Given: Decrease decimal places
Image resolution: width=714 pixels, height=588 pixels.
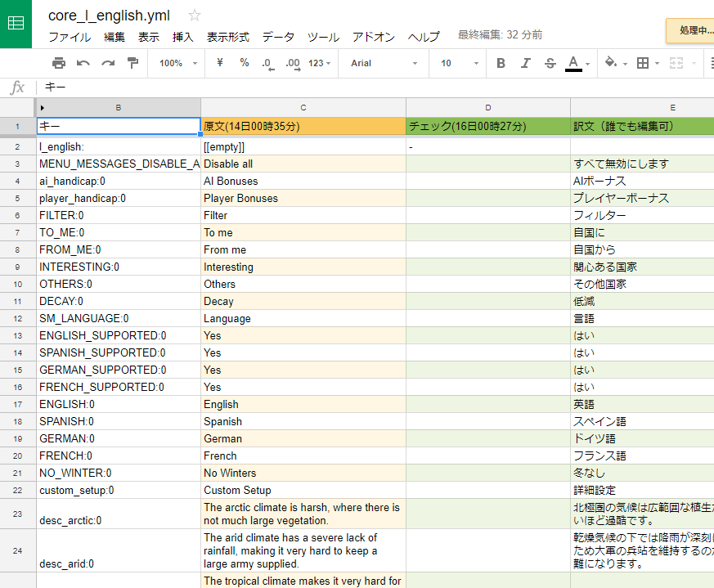Looking at the screenshot, I should pos(267,64).
